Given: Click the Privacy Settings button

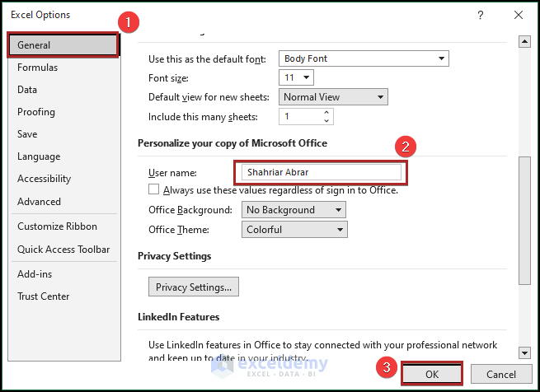Looking at the screenshot, I should tap(194, 287).
